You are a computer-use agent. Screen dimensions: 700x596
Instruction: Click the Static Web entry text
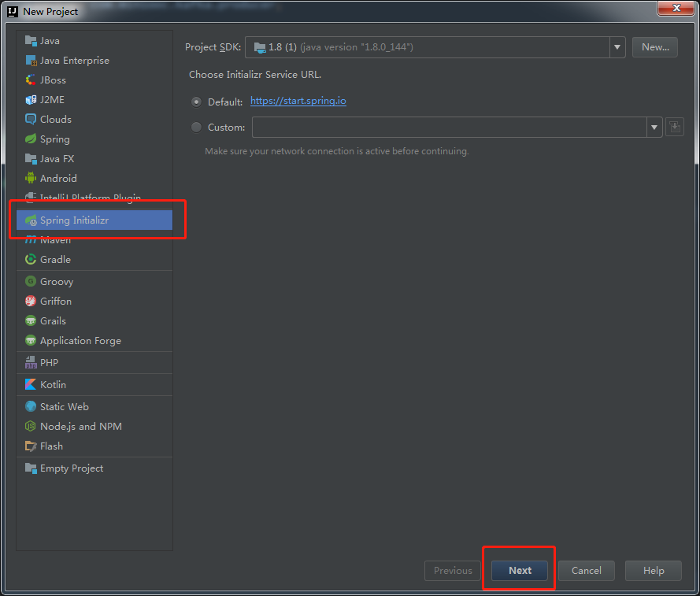pos(65,406)
